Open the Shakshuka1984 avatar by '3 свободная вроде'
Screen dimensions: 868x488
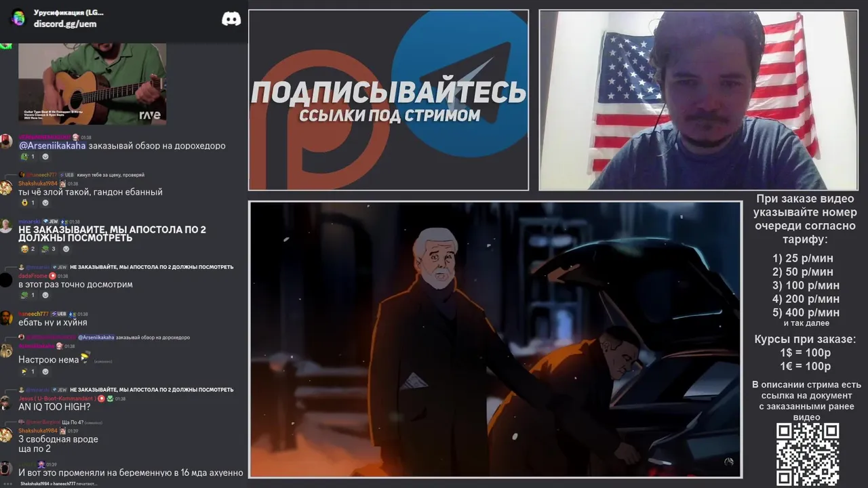6,434
